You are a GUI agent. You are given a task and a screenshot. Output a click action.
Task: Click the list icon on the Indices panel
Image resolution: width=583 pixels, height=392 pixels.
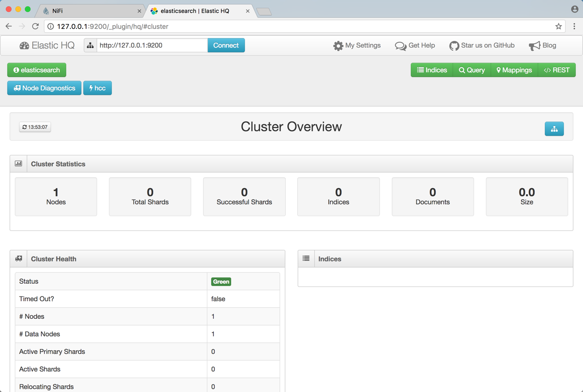tap(306, 258)
